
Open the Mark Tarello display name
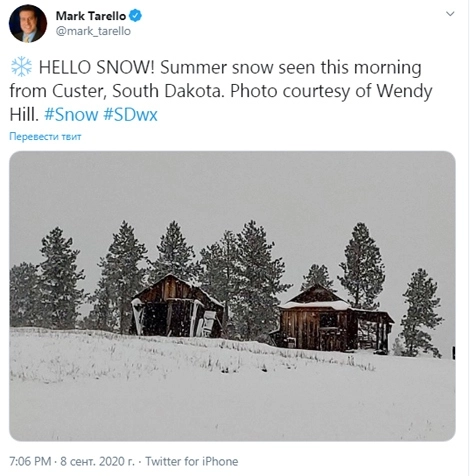[91, 16]
